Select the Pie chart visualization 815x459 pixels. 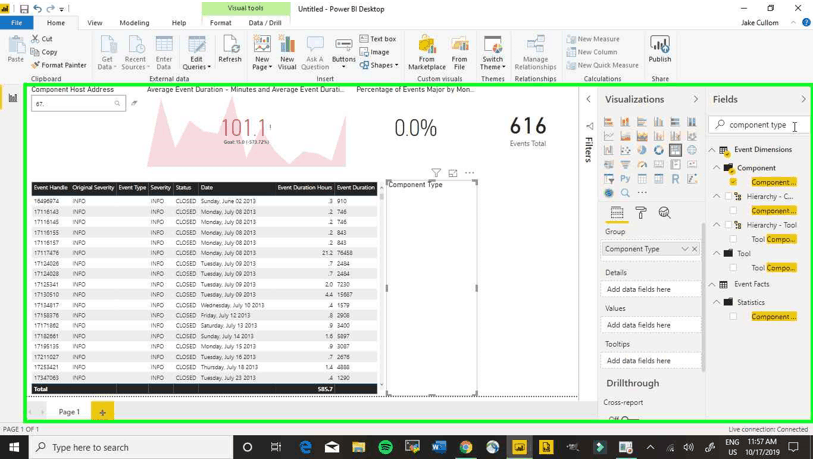click(642, 150)
